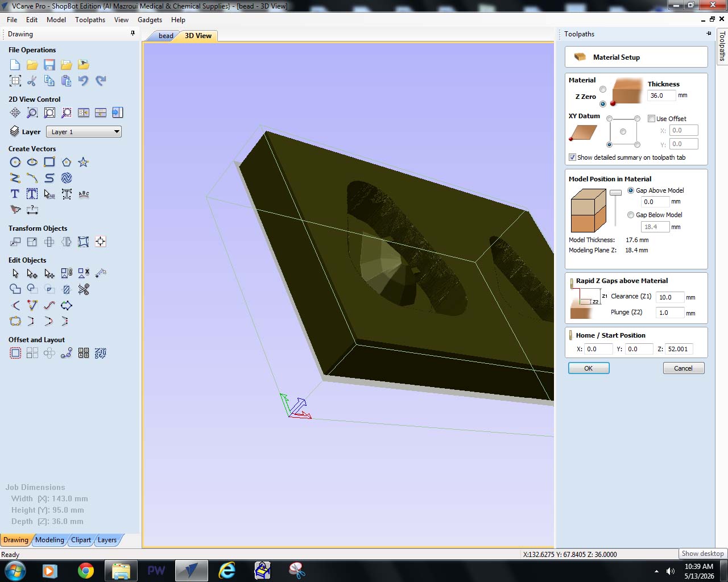Enable the Use Offset checkbox
Screen dimensions: 728x582
coord(652,119)
